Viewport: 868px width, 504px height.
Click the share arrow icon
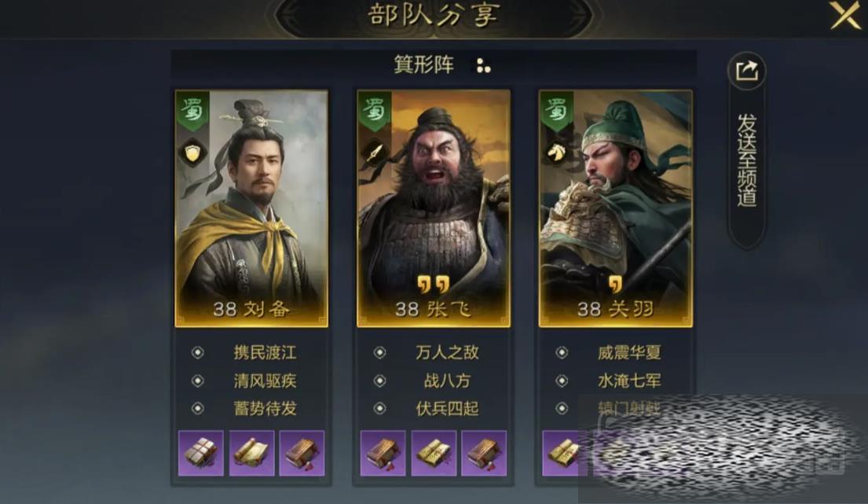coord(746,71)
